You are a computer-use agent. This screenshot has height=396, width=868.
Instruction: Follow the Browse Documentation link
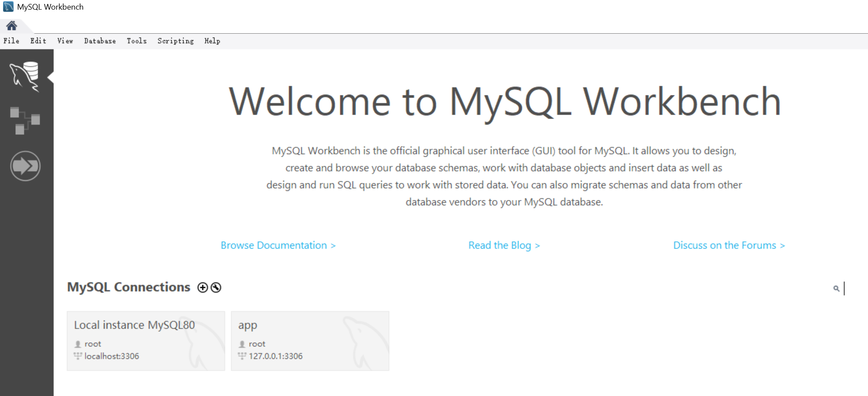tap(278, 245)
